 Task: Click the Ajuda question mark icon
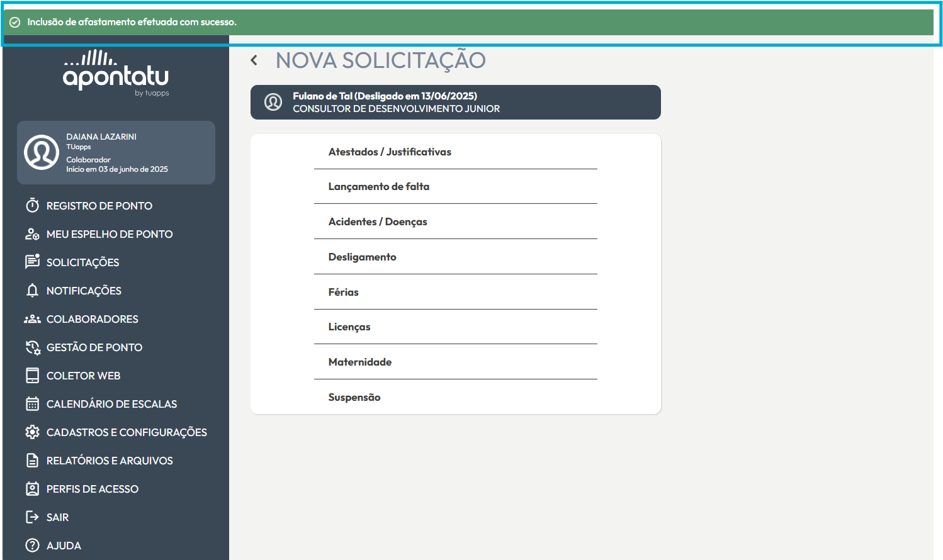click(32, 546)
